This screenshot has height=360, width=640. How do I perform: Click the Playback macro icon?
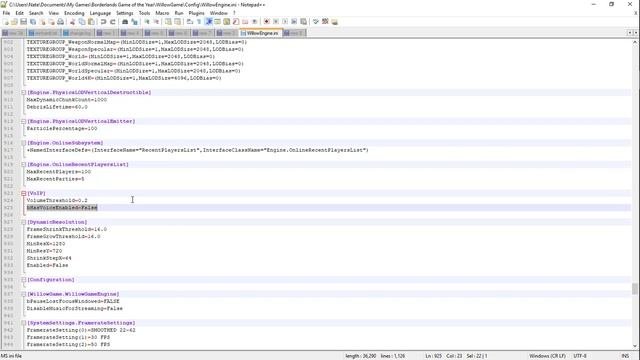(x=285, y=22)
